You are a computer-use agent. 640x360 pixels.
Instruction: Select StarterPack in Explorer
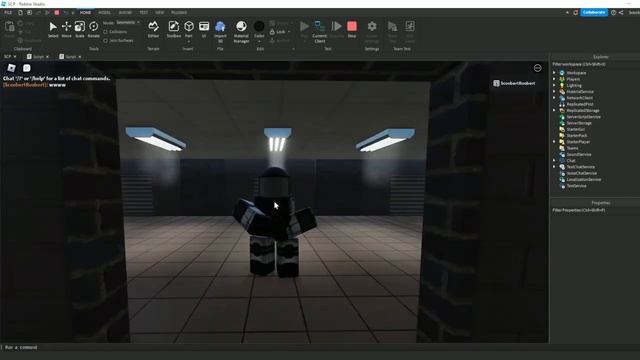click(577, 136)
